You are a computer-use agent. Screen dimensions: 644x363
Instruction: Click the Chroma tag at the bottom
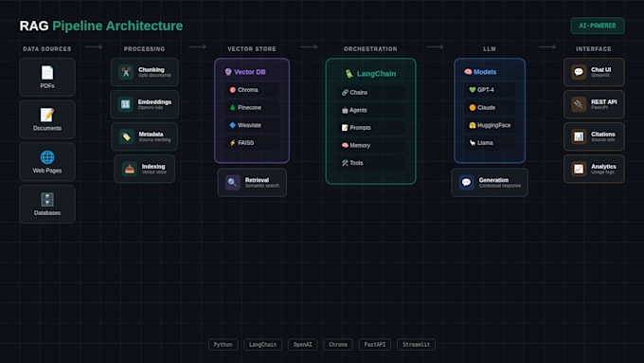[x=338, y=344]
